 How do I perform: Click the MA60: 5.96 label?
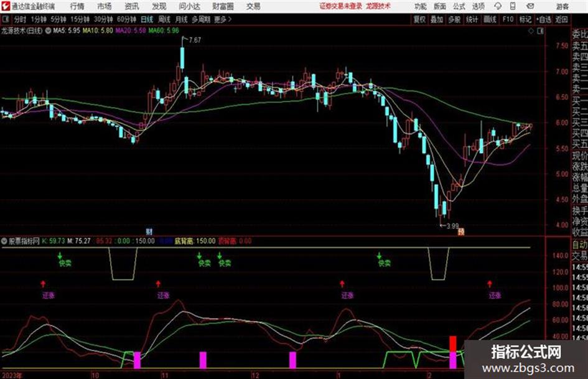(x=164, y=30)
